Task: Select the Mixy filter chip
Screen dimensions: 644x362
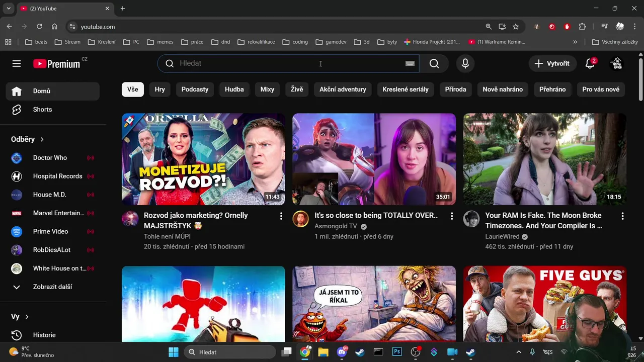Action: click(x=267, y=89)
